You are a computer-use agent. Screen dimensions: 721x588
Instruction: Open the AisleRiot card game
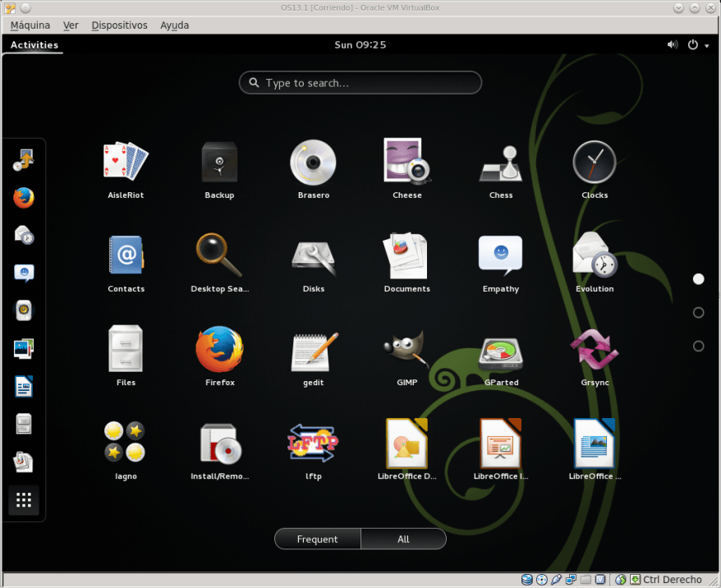(126, 163)
